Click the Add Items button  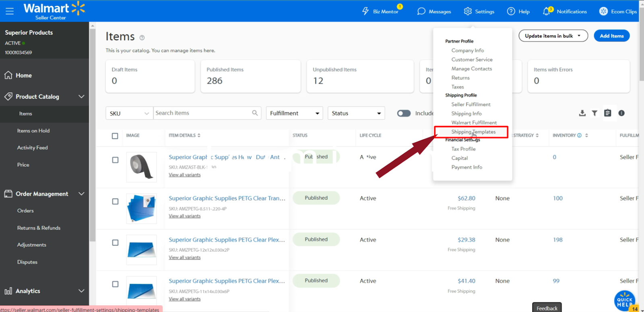612,36
